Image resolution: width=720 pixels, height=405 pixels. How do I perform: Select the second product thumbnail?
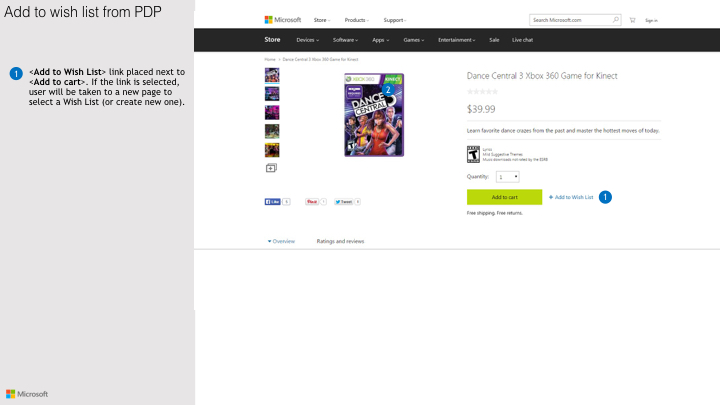coord(272,94)
